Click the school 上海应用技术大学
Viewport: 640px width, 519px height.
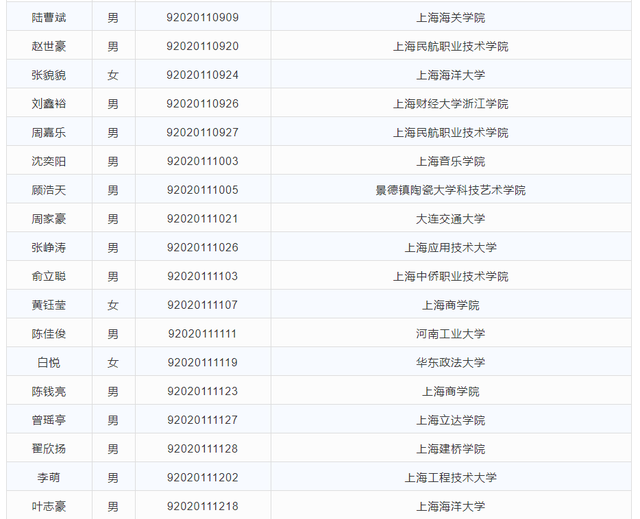click(x=451, y=248)
